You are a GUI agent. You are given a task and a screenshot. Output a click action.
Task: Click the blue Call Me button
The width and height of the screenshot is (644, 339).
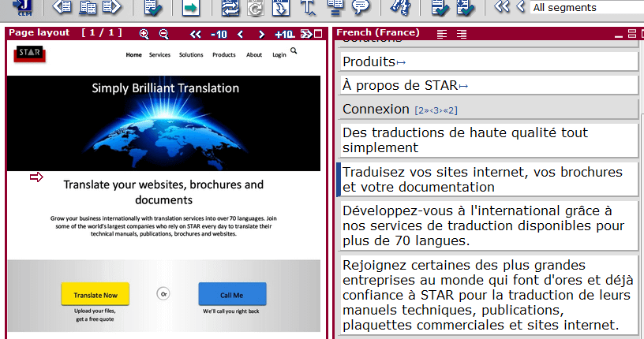pyautogui.click(x=232, y=294)
